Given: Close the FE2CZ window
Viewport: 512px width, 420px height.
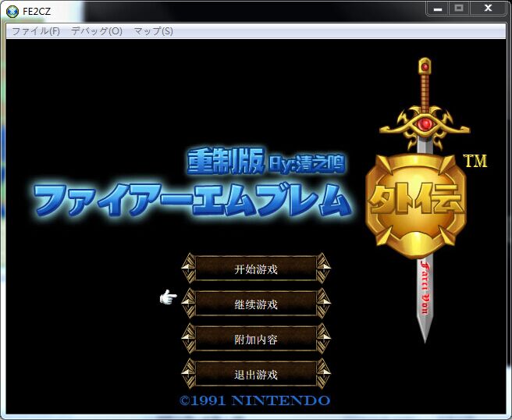Looking at the screenshot, I should click(489, 8).
